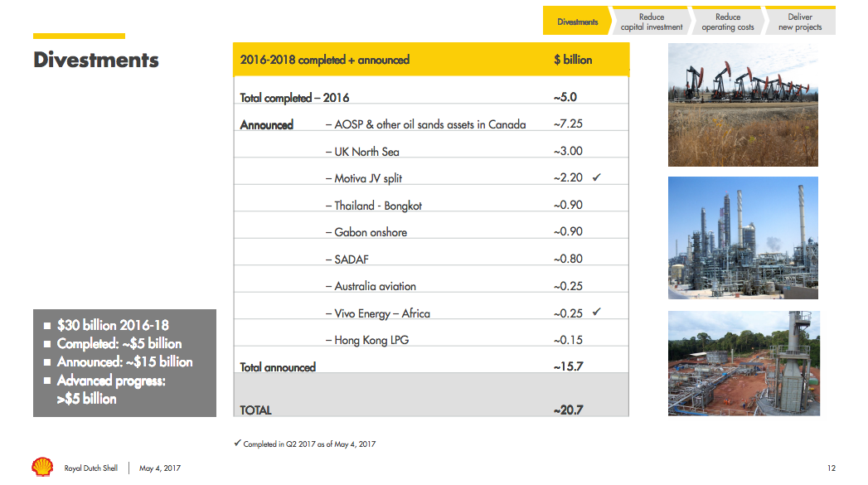Image resolution: width=868 pixels, height=485 pixels.
Task: Click the yellow underline bar above Divestments
Action: coord(79,36)
